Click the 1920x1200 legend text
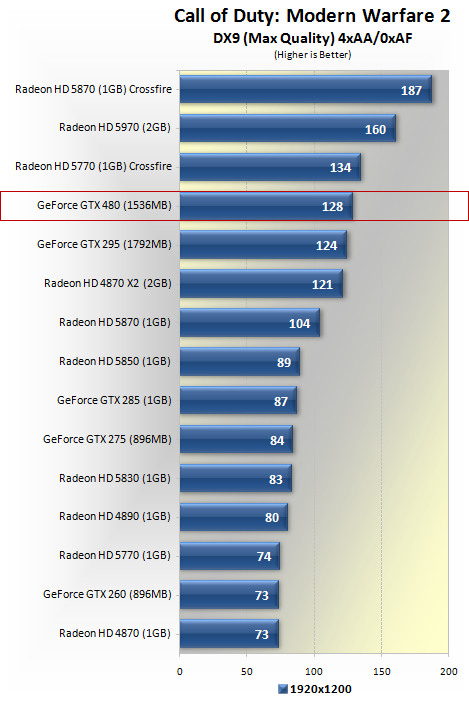This screenshot has height=701, width=469. (x=321, y=689)
